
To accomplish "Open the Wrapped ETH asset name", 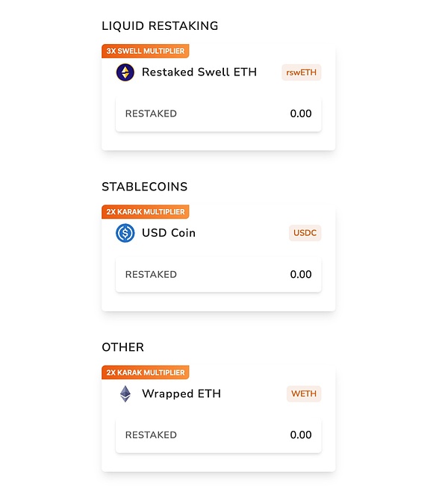I will click(x=181, y=393).
